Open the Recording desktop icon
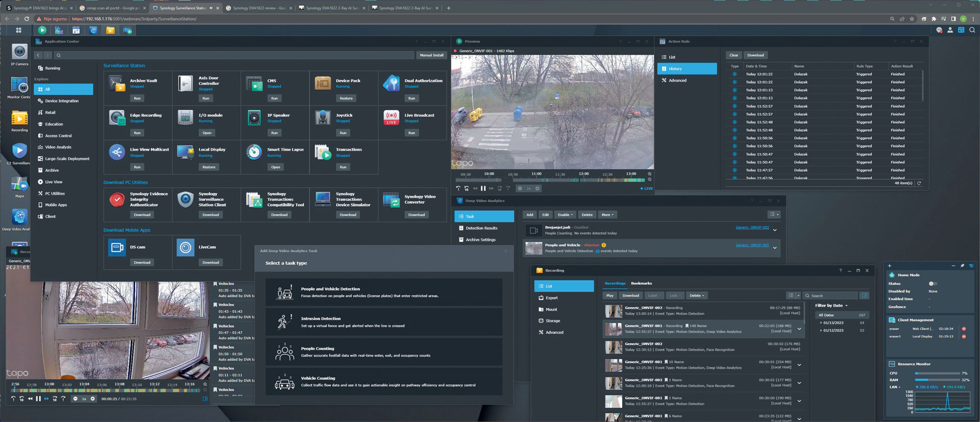980x422 pixels. (x=19, y=118)
